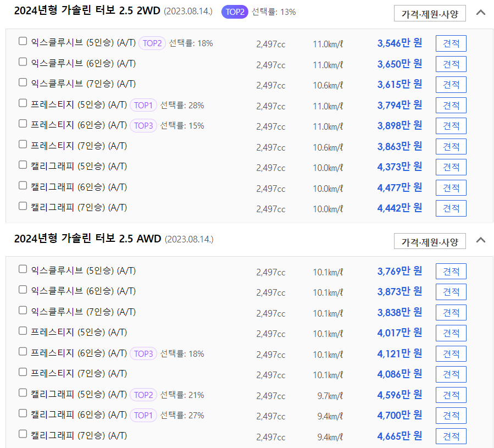Request 견적 for the 3,873만 원 trim
The width and height of the screenshot is (494, 448).
[451, 292]
